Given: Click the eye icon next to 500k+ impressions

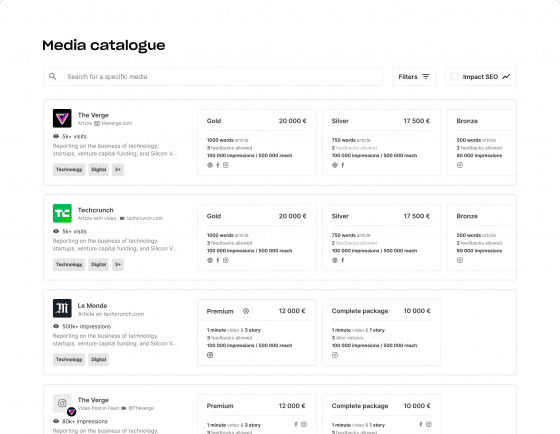Looking at the screenshot, I should (56, 326).
